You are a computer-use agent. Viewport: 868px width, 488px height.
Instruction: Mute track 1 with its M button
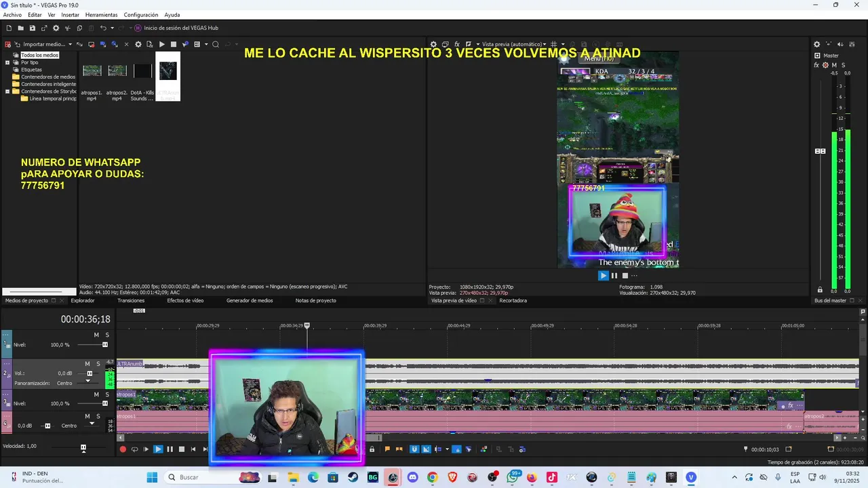point(96,335)
